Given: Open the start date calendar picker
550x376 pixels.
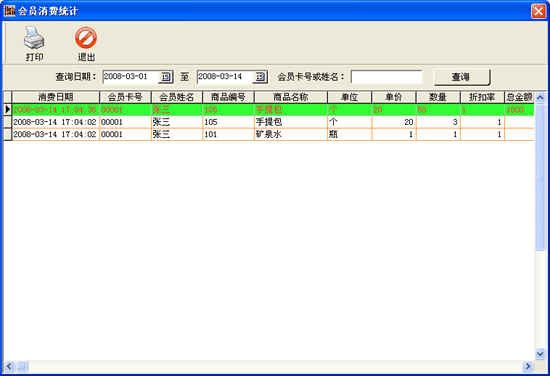Looking at the screenshot, I should [x=166, y=77].
